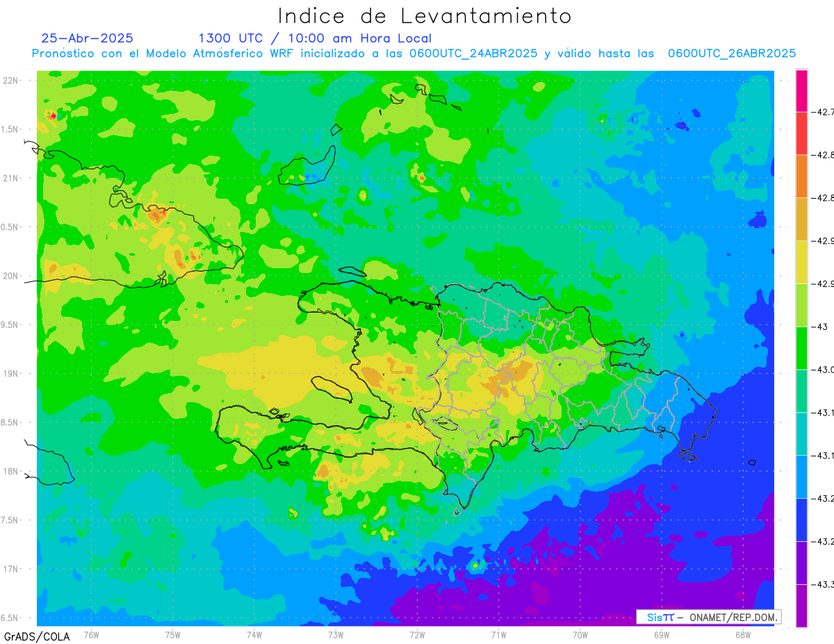Click the "19N" latitude label

(10, 374)
